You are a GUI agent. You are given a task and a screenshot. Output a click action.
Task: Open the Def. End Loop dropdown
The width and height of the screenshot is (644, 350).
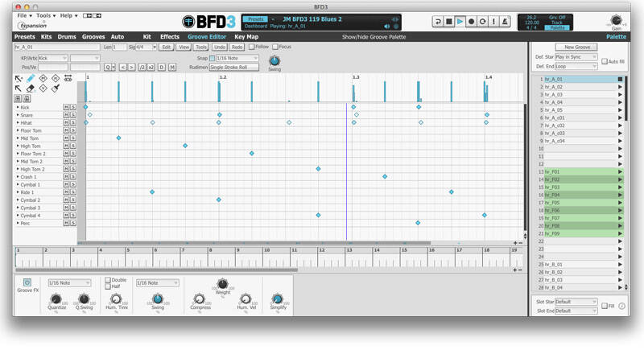coord(576,66)
